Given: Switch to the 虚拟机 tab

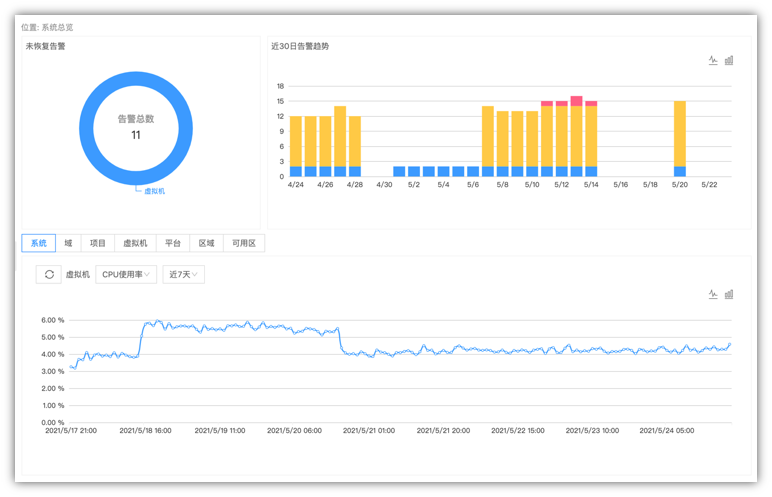Looking at the screenshot, I should tap(135, 243).
